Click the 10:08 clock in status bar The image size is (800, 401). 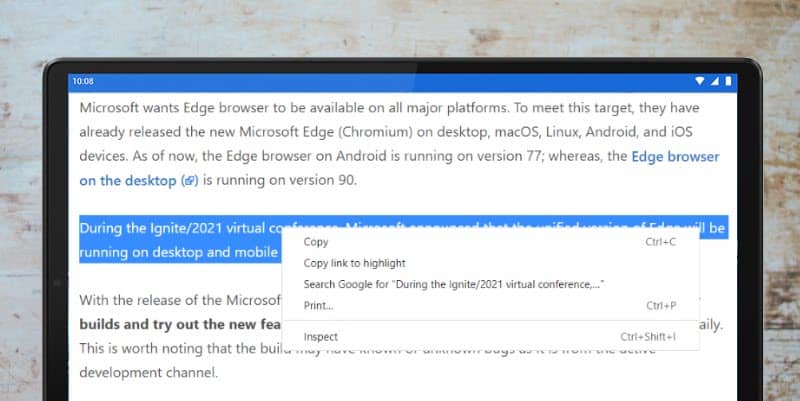coord(83,80)
